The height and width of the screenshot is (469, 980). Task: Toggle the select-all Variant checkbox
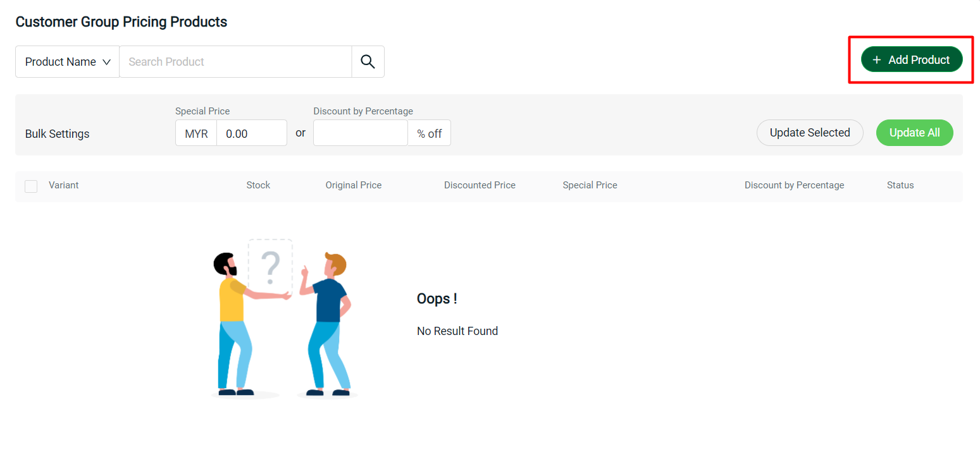point(30,186)
